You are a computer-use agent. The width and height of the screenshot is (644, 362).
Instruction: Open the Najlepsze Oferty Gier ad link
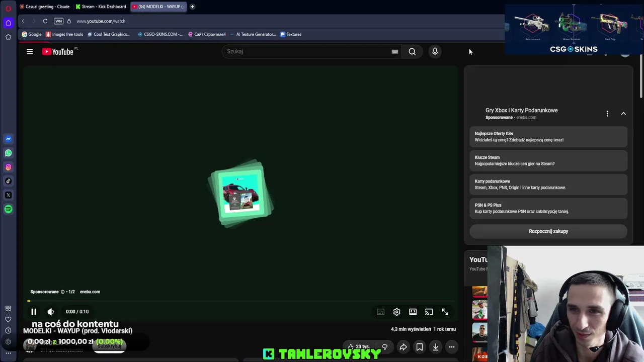(548, 137)
